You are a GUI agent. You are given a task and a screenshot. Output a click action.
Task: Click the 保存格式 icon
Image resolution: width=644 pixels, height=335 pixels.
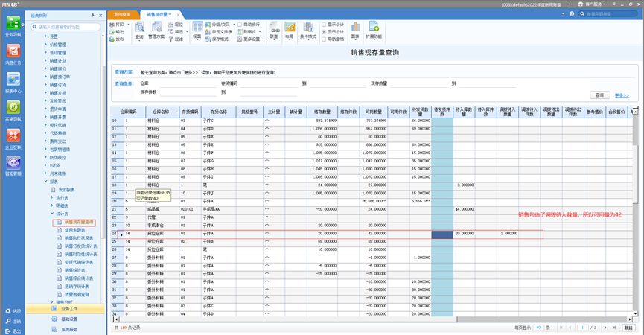[x=208, y=39]
